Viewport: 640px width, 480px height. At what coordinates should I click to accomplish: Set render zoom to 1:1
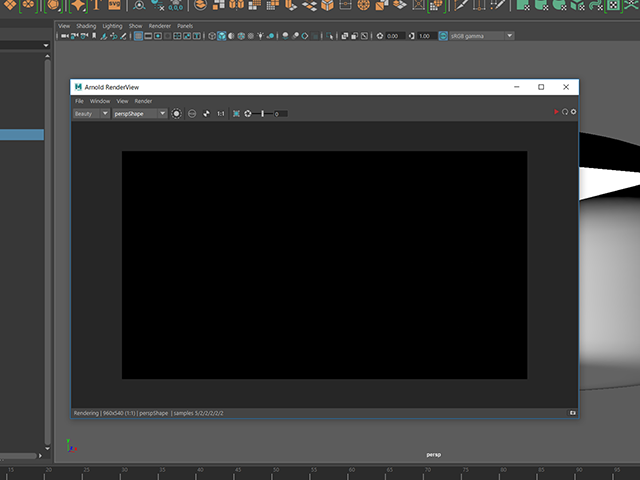[x=221, y=113]
